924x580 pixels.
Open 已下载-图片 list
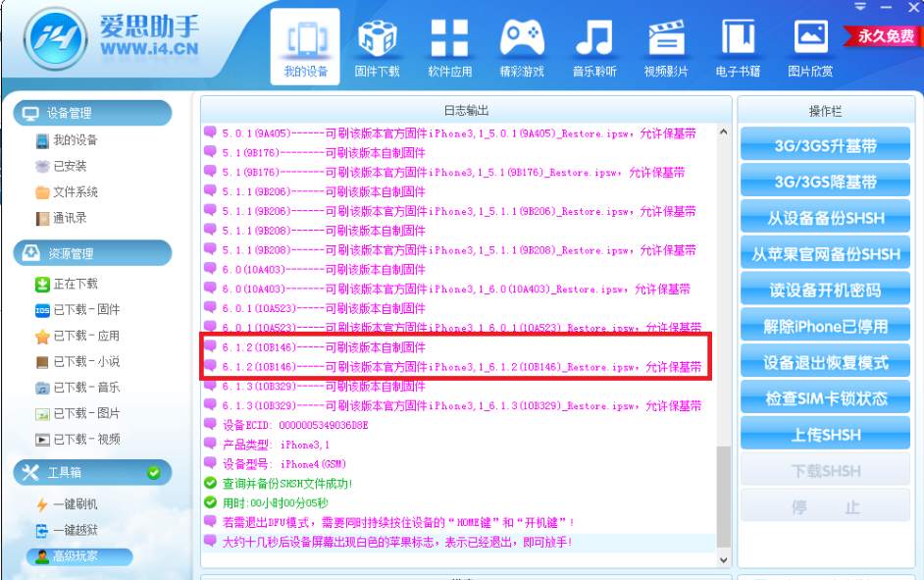(x=77, y=414)
